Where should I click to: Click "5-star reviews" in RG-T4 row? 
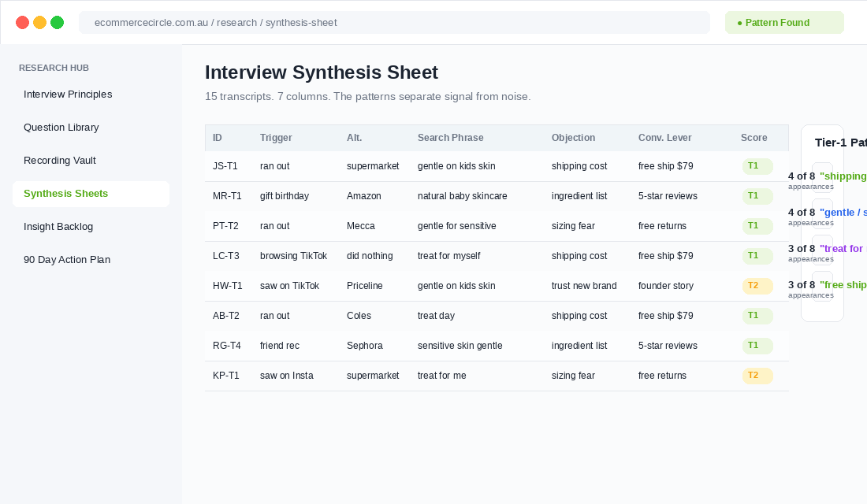point(668,346)
